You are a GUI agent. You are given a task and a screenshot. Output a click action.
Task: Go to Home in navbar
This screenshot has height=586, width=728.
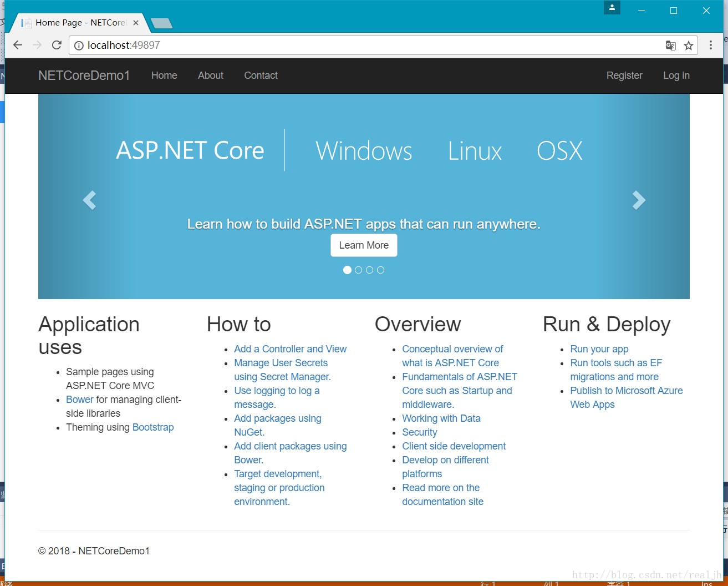tap(164, 75)
